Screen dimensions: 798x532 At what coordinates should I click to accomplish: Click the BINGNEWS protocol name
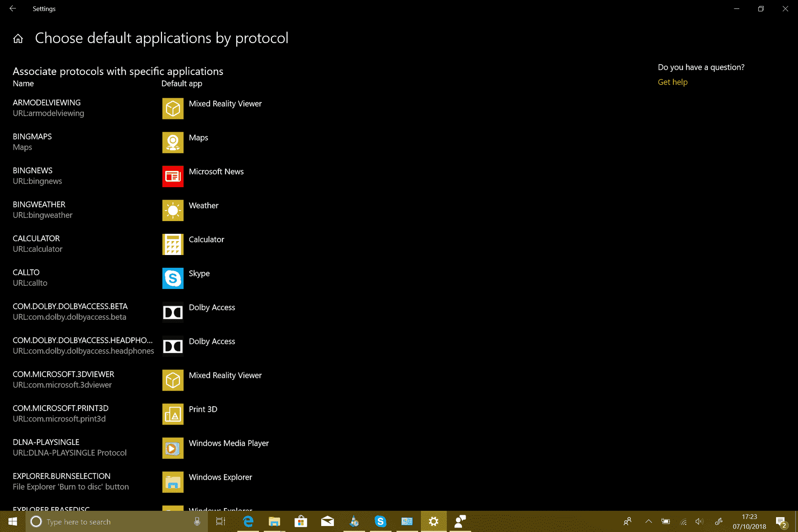[x=32, y=170]
